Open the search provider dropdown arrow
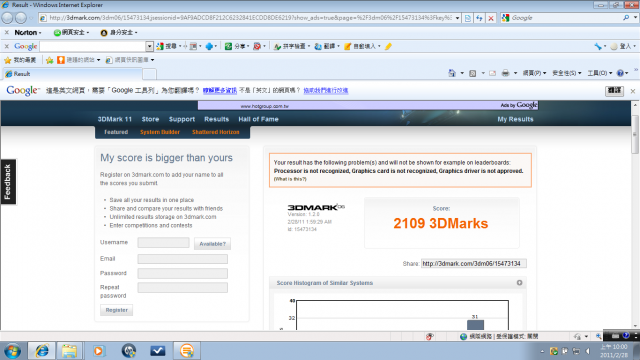Viewport: 640px width, 360px height. [x=635, y=18]
